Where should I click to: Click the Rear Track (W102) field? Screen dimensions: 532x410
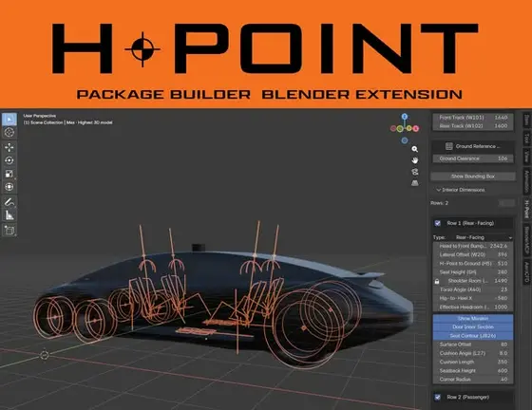473,126
